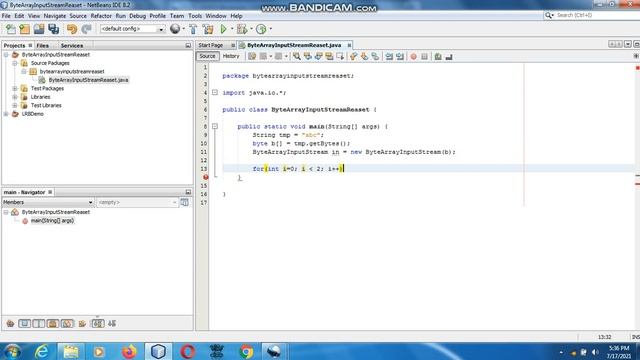
Task: Toggle Show Static Members filter in Navigator
Action: click(x=39, y=324)
